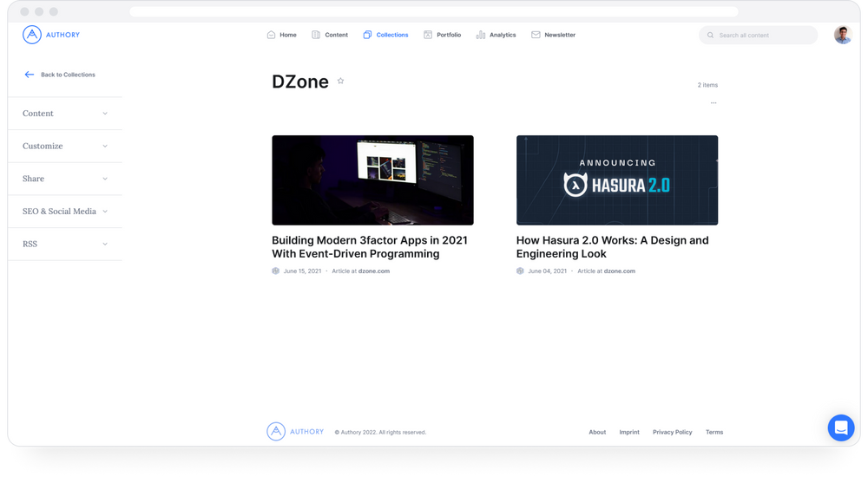
Task: Click the back arrow to Collections
Action: [30, 75]
